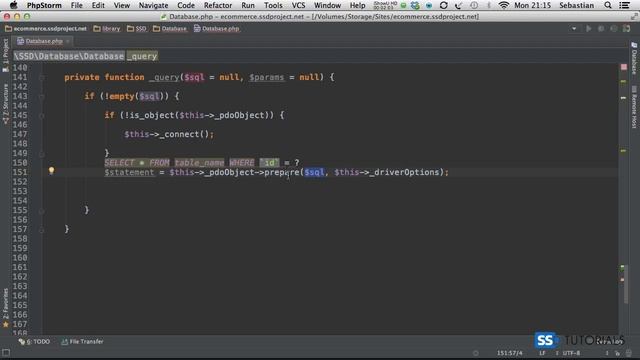
Task: Open the Window menu
Action: pos(327,5)
